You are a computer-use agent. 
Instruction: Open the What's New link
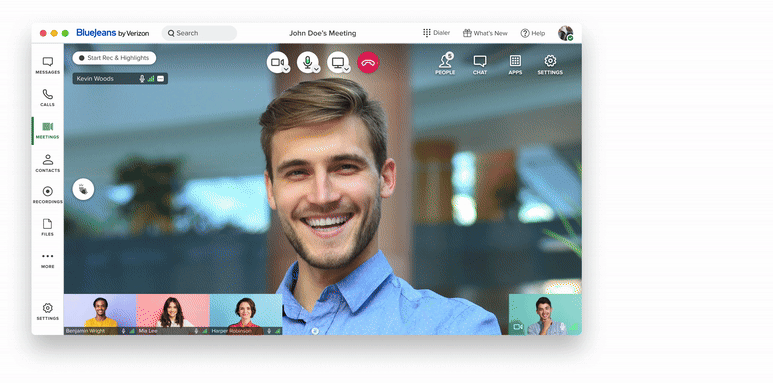pos(485,33)
